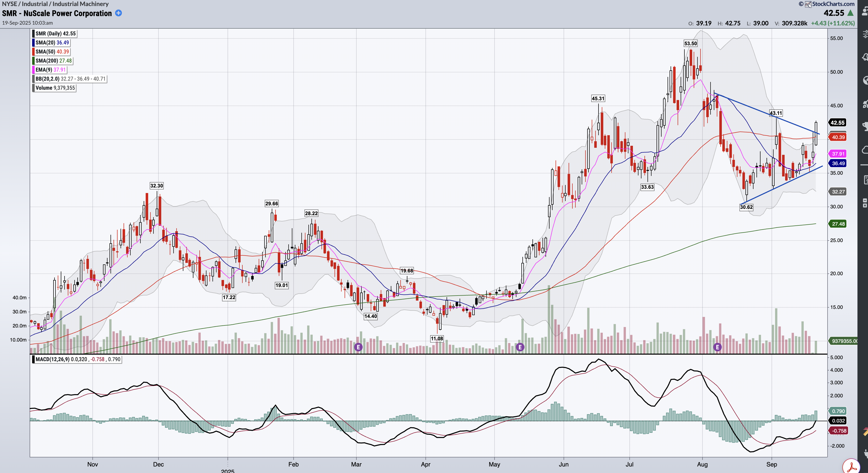The width and height of the screenshot is (868, 473).
Task: Click the 43.11 price label
Action: click(776, 113)
